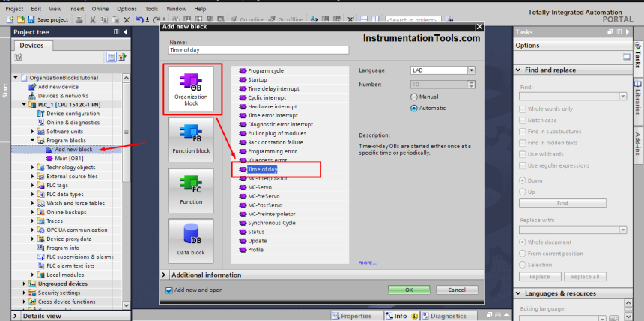The height and width of the screenshot is (321, 644).
Task: Enable Match case checkbox
Action: pos(523,120)
